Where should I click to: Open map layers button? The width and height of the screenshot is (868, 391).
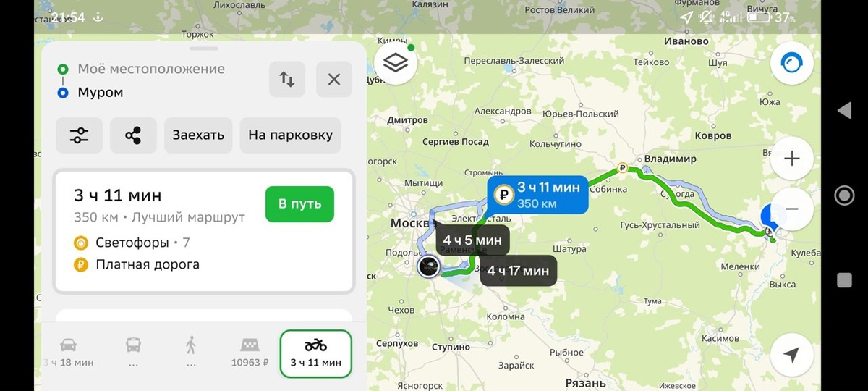pyautogui.click(x=396, y=63)
